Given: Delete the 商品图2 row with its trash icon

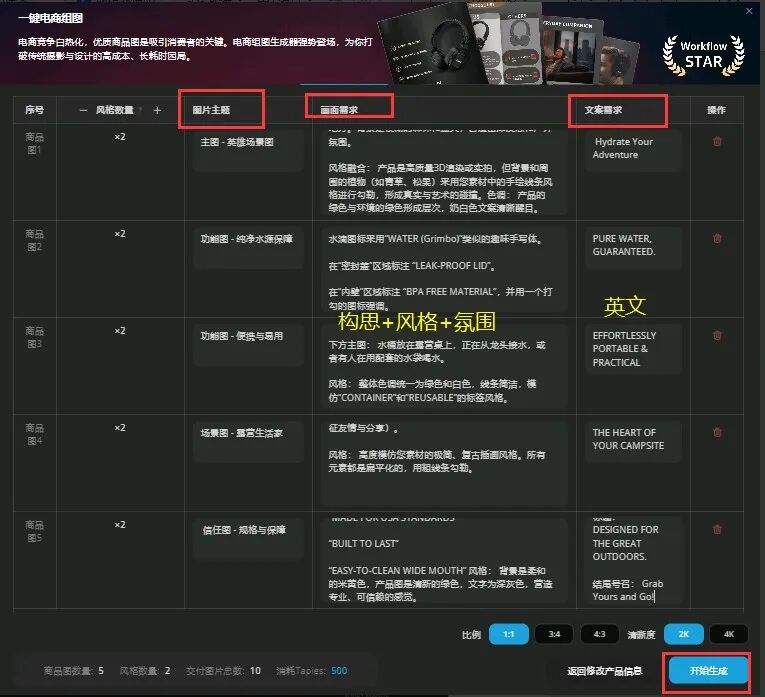Looking at the screenshot, I should tap(717, 239).
